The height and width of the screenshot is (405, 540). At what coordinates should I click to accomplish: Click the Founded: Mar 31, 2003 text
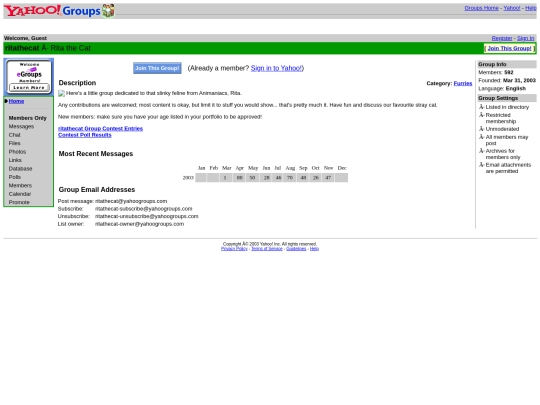tap(507, 80)
